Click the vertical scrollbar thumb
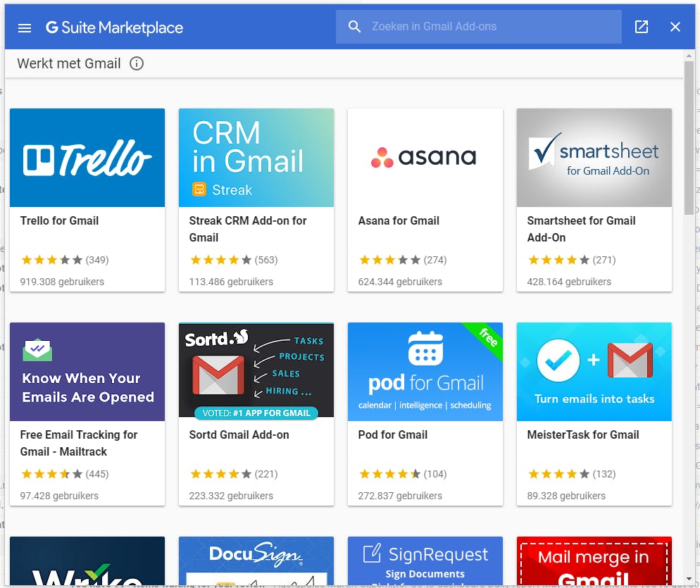 689,138
